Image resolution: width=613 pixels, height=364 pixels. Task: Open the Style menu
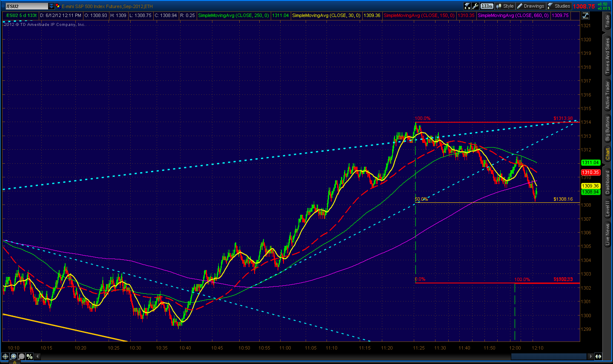click(x=505, y=6)
